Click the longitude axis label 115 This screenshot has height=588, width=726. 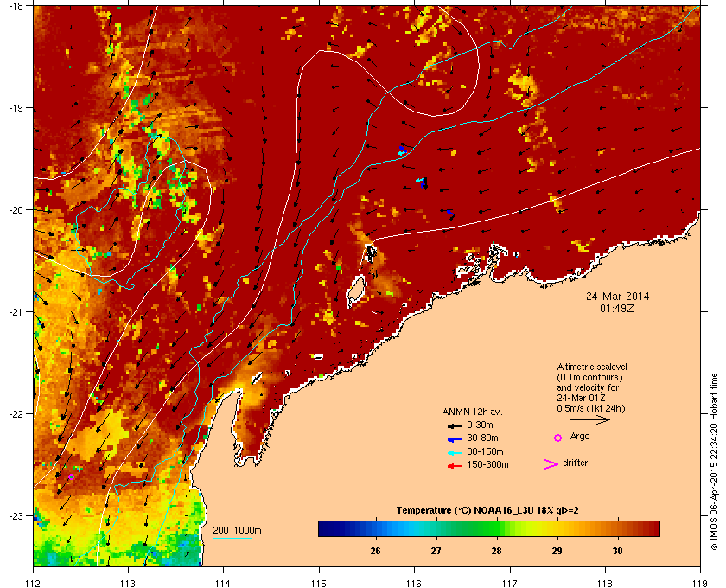coord(319,583)
